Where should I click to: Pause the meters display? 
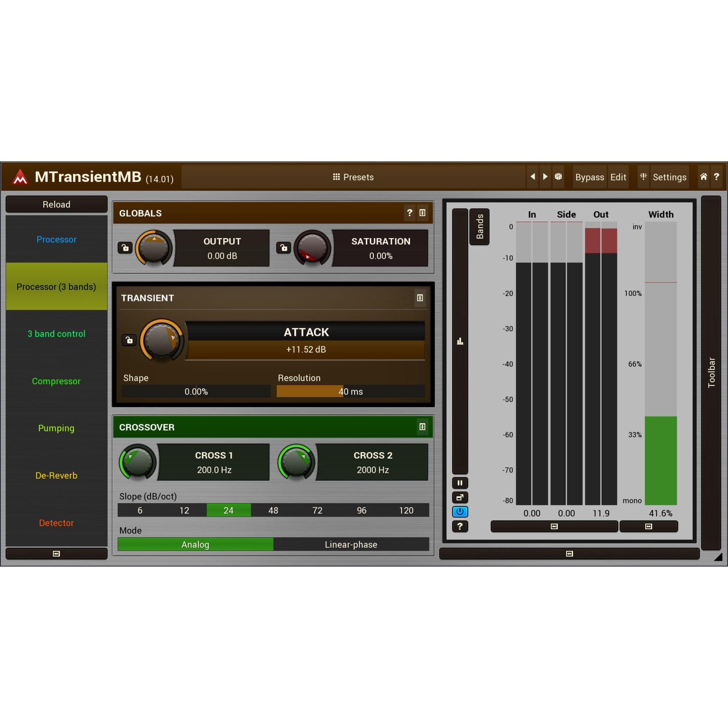pos(460,483)
